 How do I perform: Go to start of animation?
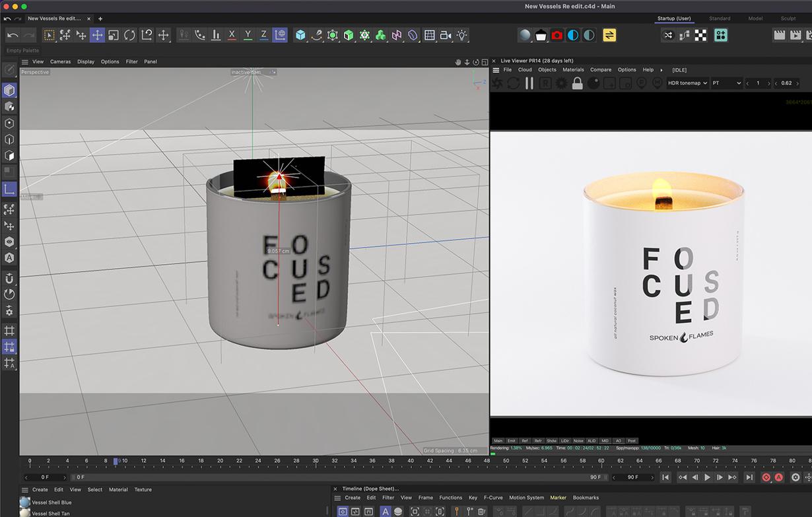[x=665, y=477]
